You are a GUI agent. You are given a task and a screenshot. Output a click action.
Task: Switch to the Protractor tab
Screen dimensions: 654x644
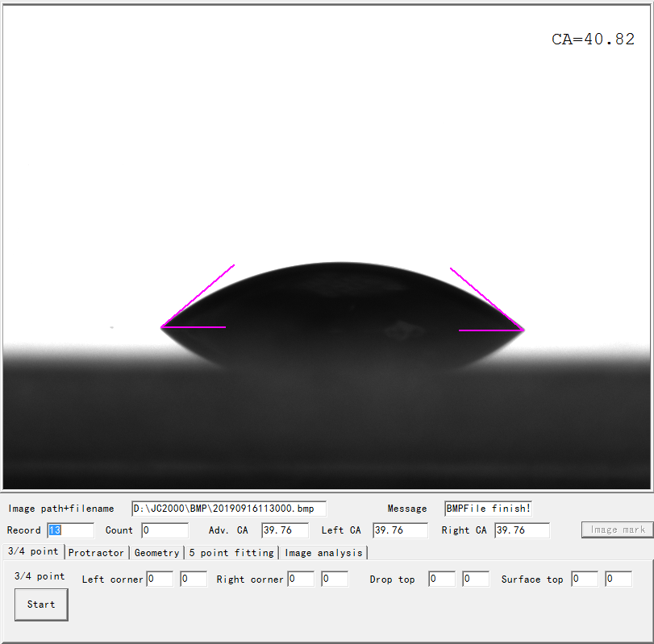[97, 552]
